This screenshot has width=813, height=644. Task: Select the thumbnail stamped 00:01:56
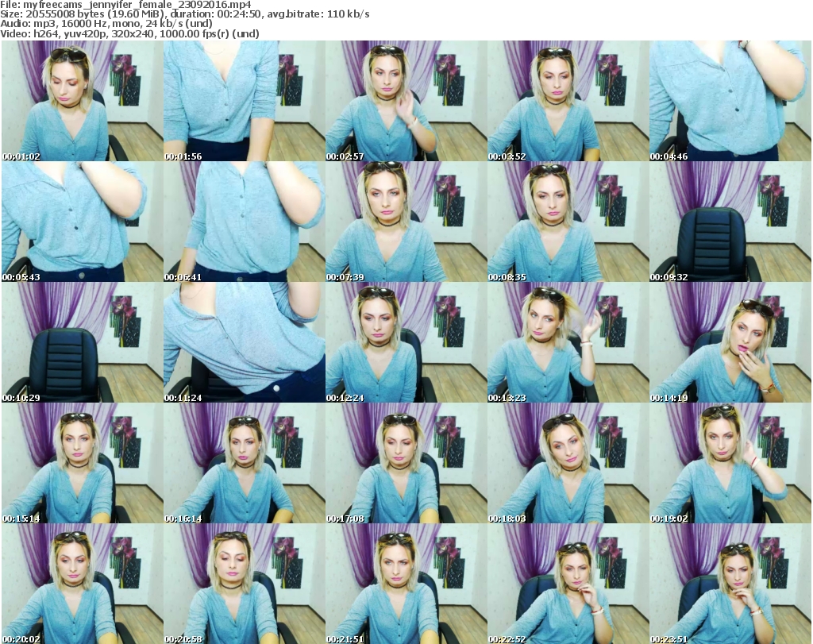[x=245, y=101]
